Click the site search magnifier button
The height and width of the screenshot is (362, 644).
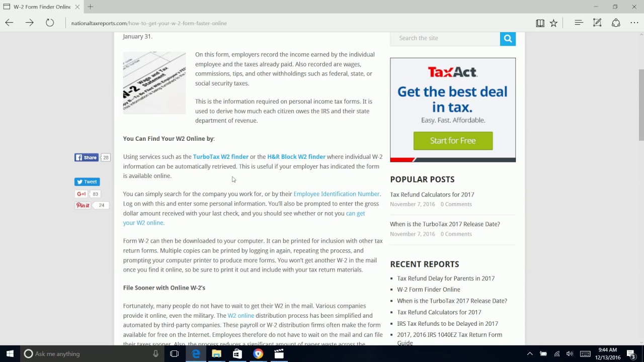tap(508, 38)
